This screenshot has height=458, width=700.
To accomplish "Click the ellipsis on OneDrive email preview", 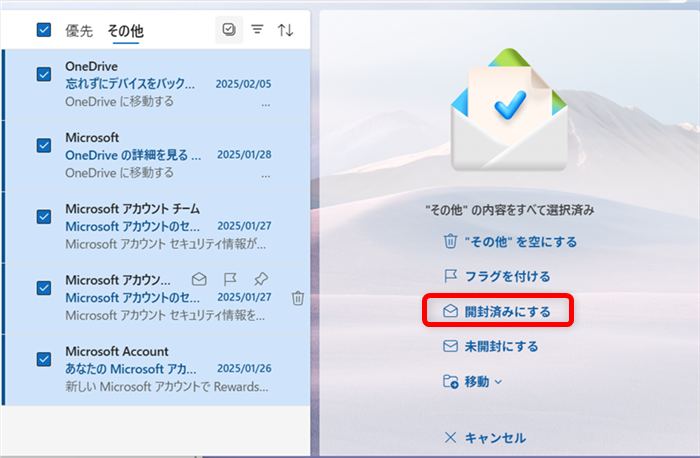I will point(265,102).
